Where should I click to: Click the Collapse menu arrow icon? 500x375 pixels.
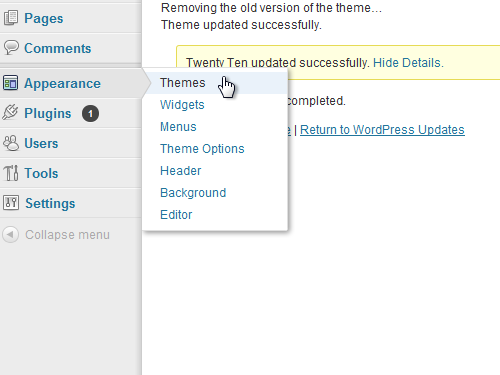10,235
